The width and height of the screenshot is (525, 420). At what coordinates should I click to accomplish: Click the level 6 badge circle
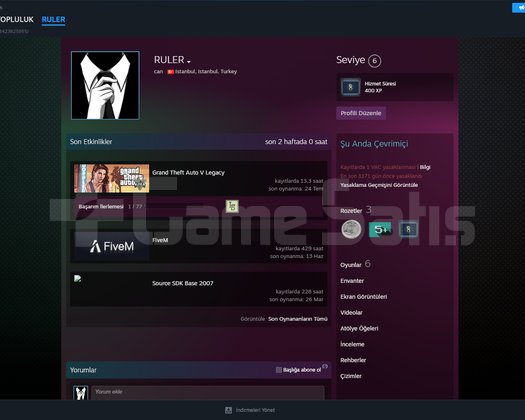click(x=374, y=61)
